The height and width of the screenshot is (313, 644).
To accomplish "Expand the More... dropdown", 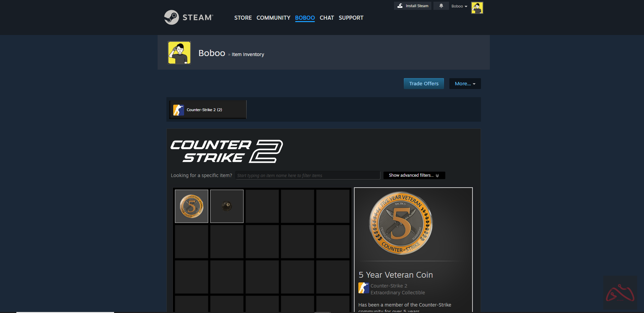I will coord(465,84).
